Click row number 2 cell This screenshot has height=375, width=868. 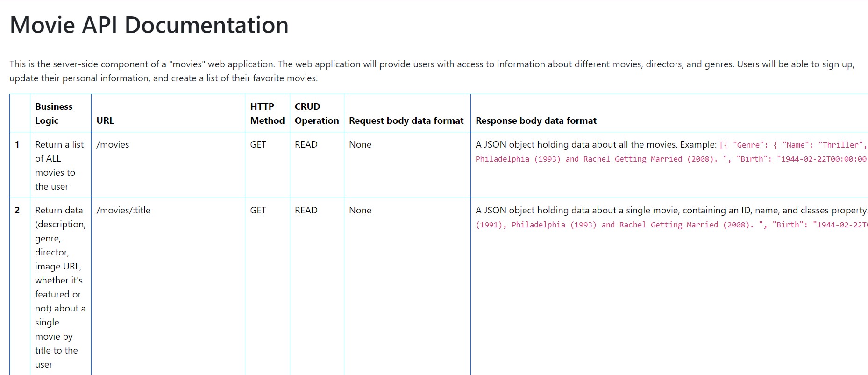tap(20, 286)
